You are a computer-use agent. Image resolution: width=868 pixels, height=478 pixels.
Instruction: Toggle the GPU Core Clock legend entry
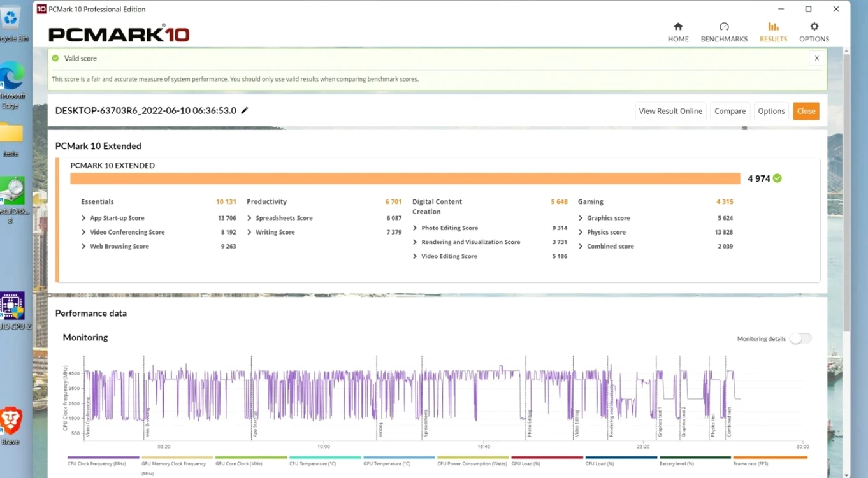[251, 462]
